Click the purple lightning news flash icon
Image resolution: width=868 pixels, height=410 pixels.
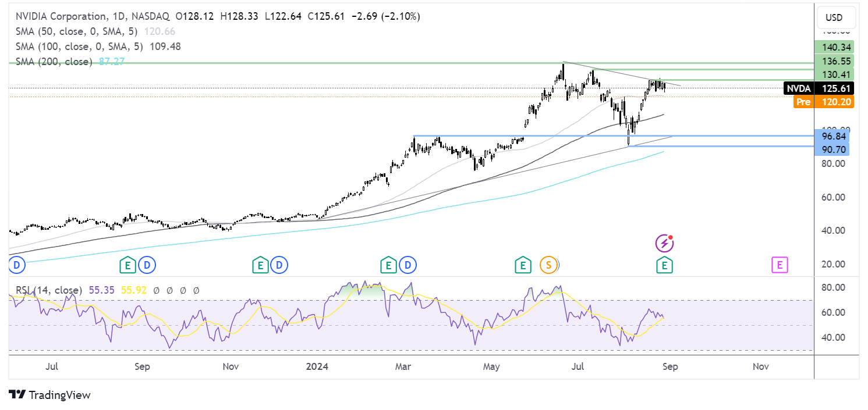[x=664, y=243]
